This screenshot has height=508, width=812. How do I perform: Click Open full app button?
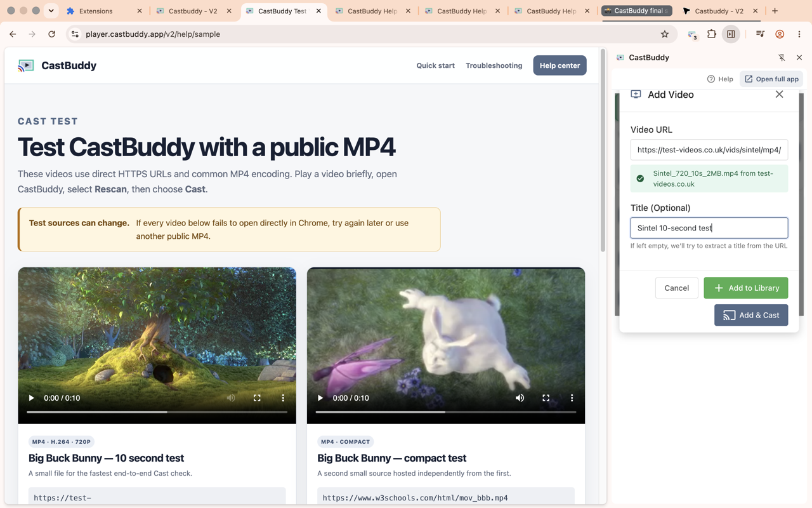point(771,79)
